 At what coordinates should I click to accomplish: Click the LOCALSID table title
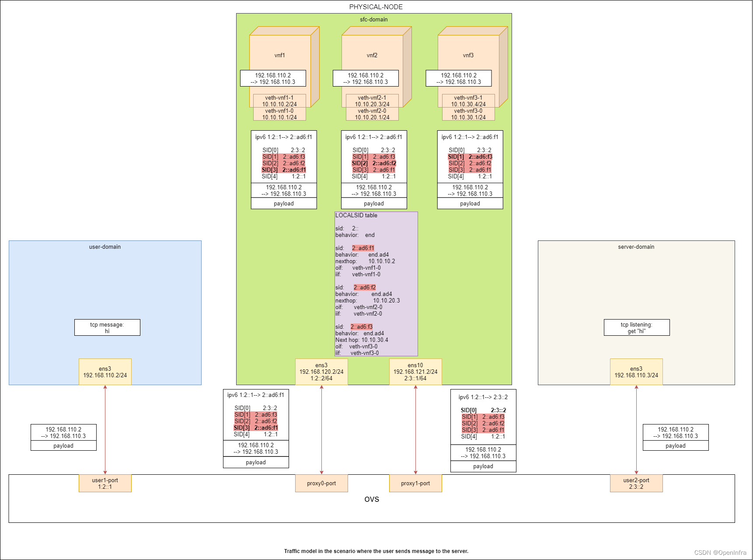(x=356, y=216)
